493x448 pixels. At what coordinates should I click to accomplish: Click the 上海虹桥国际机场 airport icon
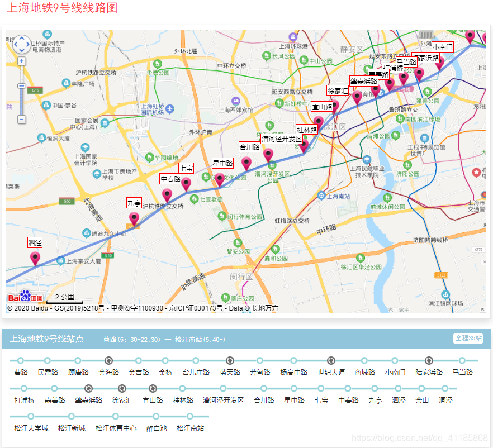(x=170, y=109)
